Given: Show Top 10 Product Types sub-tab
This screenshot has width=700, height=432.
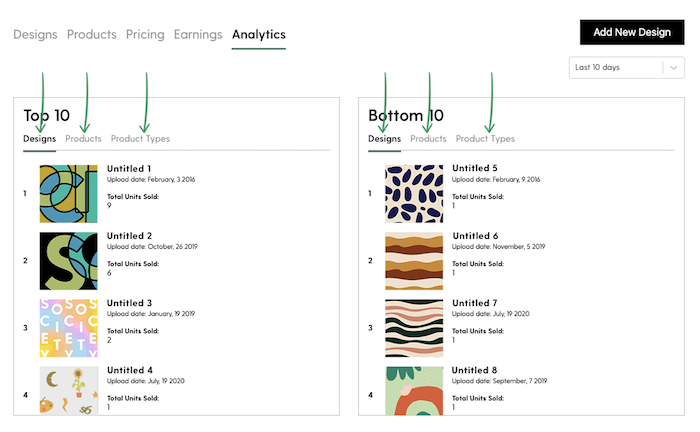Looking at the screenshot, I should (140, 139).
